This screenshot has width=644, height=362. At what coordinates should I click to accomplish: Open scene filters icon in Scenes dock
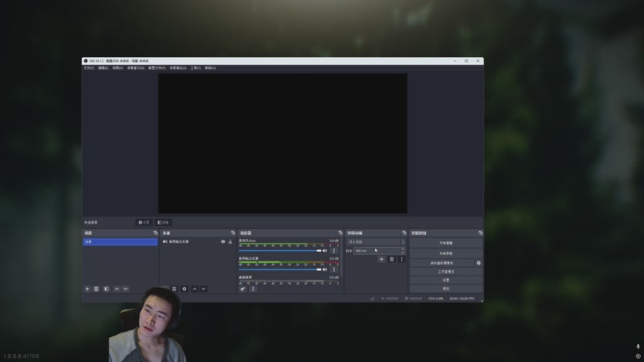click(106, 289)
